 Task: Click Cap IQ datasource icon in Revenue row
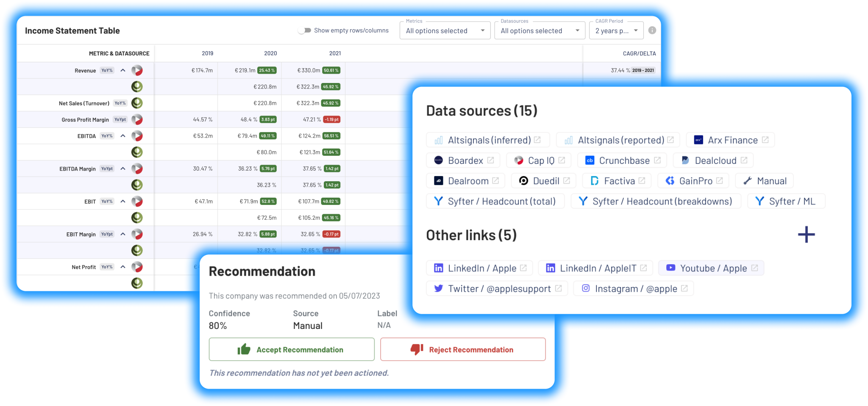click(137, 70)
